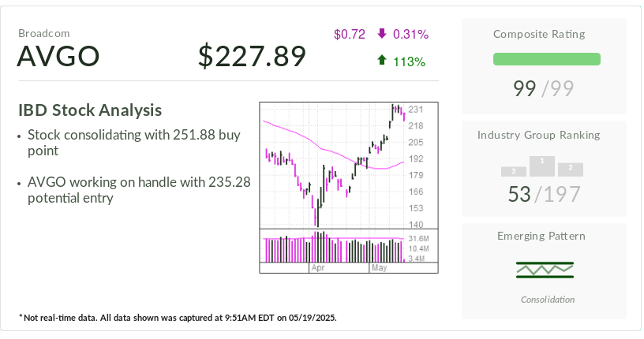644x339 pixels.
Task: Click the purple down arrow price icon
Action: click(382, 34)
